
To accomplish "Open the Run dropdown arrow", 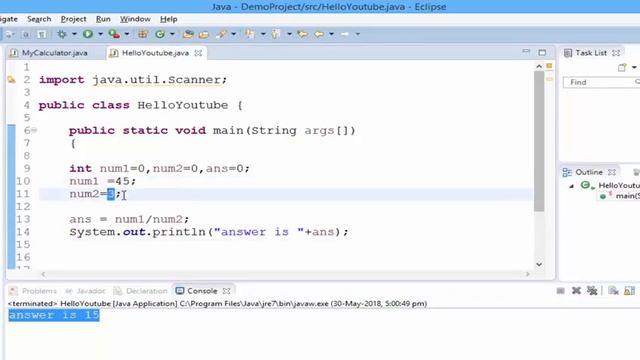I will tap(100, 34).
